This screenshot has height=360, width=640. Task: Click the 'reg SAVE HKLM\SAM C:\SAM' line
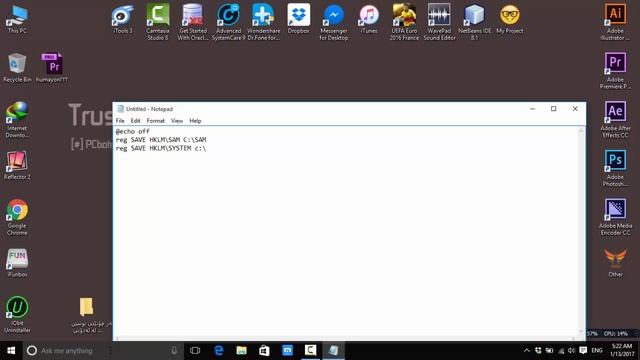click(161, 140)
